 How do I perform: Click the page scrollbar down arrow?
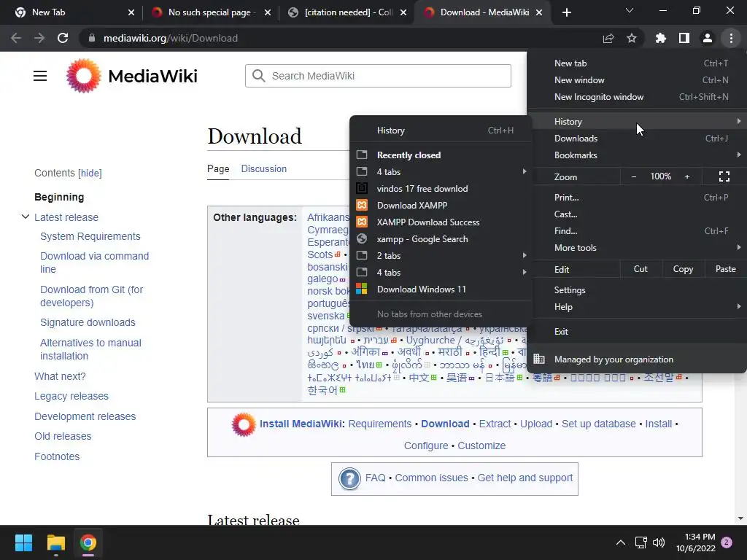(740, 518)
